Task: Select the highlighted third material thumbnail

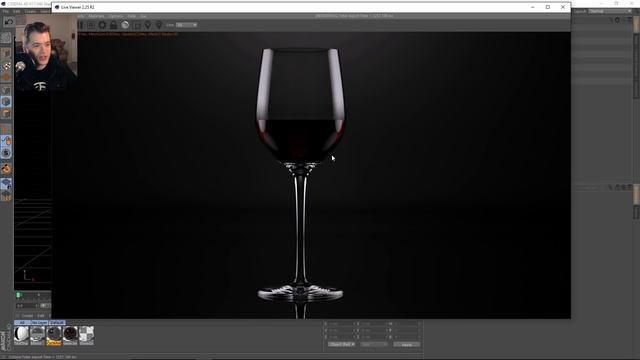Action: (x=53, y=335)
